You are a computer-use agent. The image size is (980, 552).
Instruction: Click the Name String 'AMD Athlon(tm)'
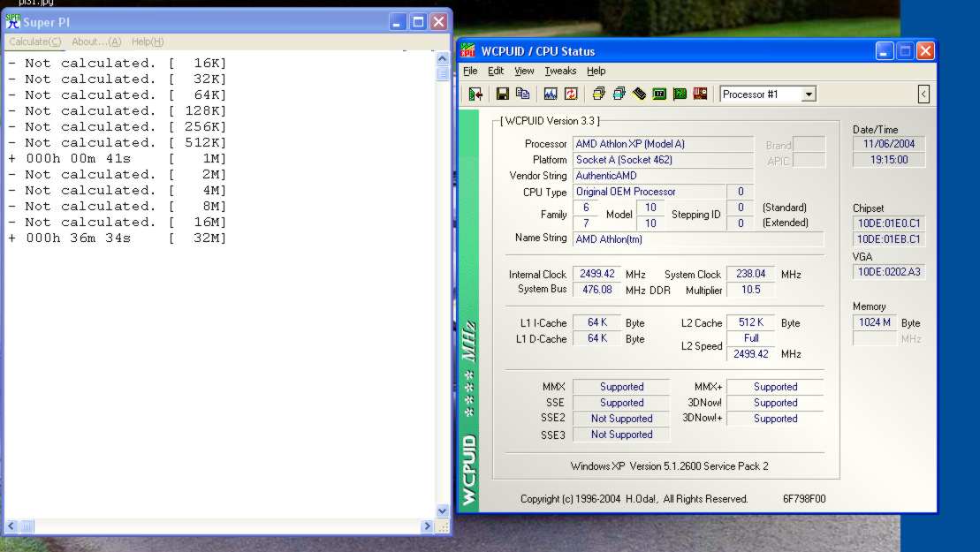[698, 239]
